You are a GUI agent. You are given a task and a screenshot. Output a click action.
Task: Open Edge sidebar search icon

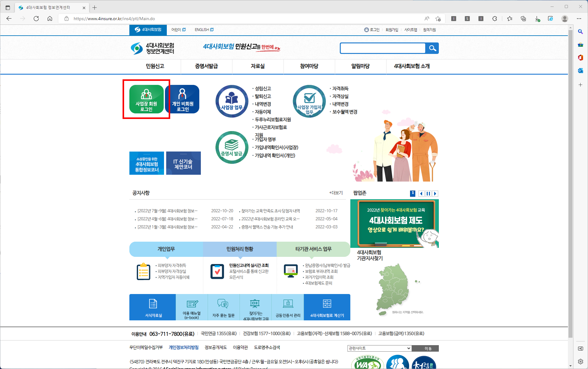pyautogui.click(x=581, y=32)
